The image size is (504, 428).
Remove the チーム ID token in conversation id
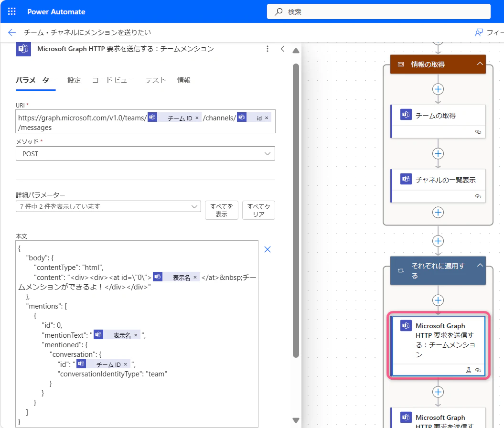(125, 364)
